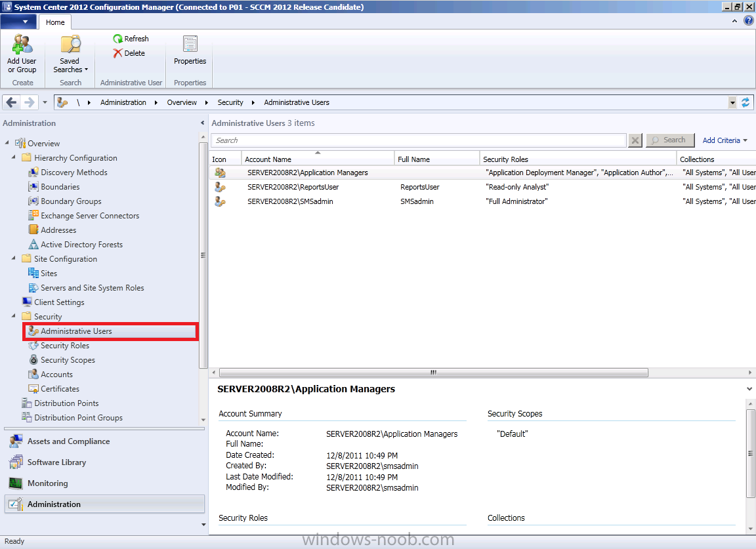756x549 pixels.
Task: Collapse the Site Configuration folder
Action: [14, 258]
